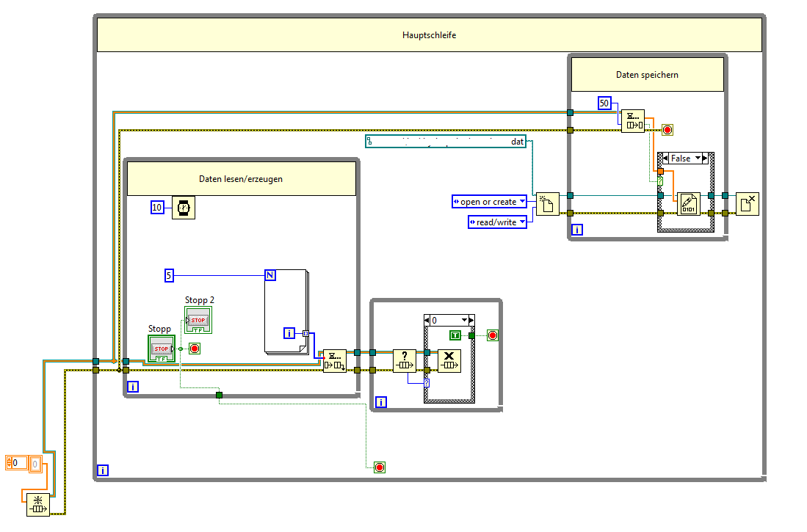The width and height of the screenshot is (807, 532).
Task: Select the Dequeue Element node near constant 50
Action: [x=632, y=121]
